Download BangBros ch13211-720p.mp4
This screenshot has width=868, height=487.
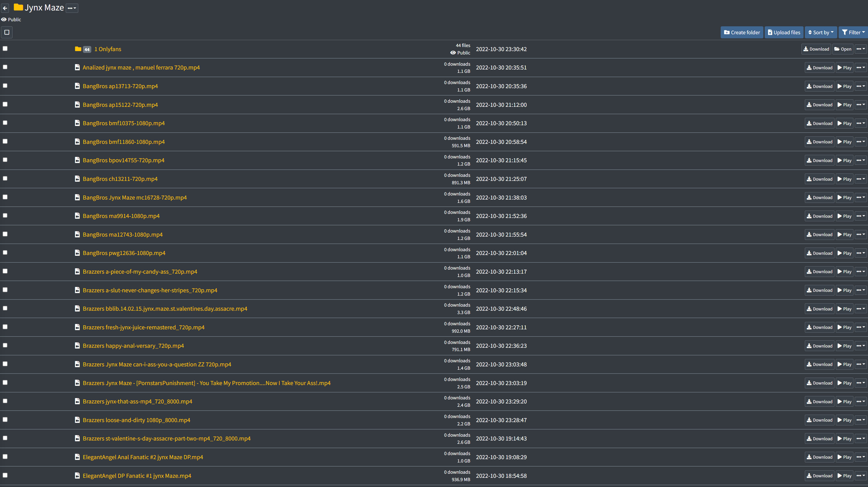click(819, 179)
